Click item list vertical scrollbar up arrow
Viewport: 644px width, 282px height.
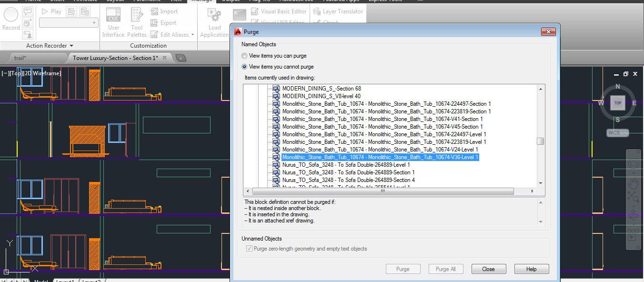tap(540, 89)
